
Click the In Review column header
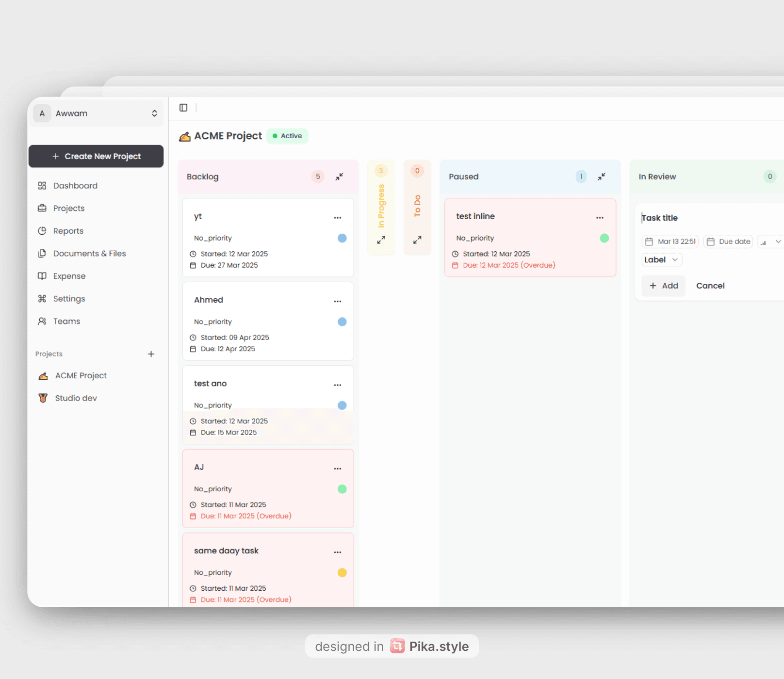point(706,177)
